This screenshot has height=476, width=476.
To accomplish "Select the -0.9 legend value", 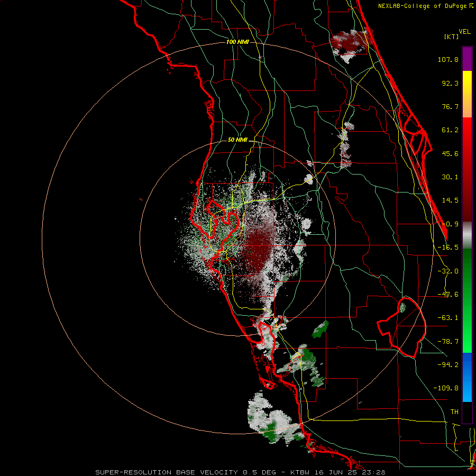I will point(450,224).
